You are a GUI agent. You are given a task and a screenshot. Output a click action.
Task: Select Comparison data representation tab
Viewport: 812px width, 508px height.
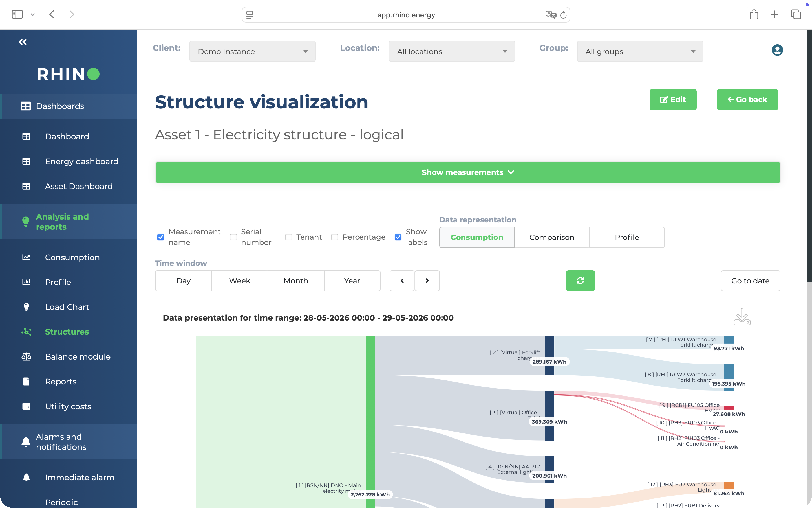coord(551,237)
